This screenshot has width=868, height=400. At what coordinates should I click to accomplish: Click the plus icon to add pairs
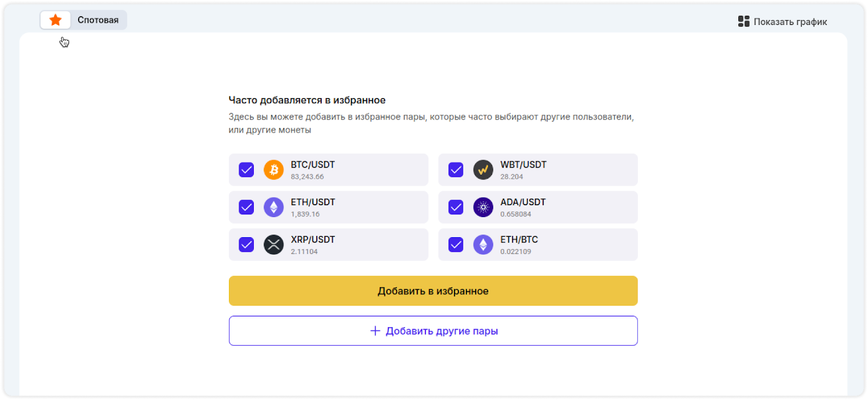pyautogui.click(x=375, y=331)
